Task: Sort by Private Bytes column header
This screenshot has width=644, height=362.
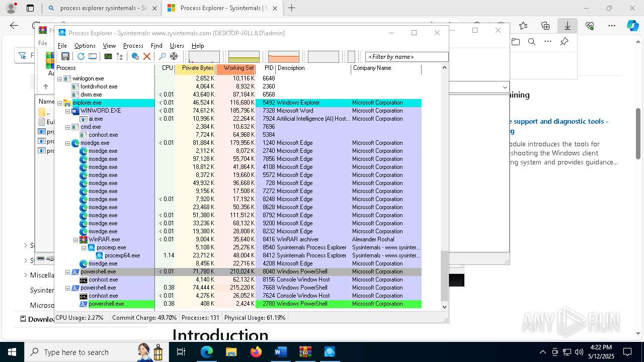Action: [x=196, y=68]
